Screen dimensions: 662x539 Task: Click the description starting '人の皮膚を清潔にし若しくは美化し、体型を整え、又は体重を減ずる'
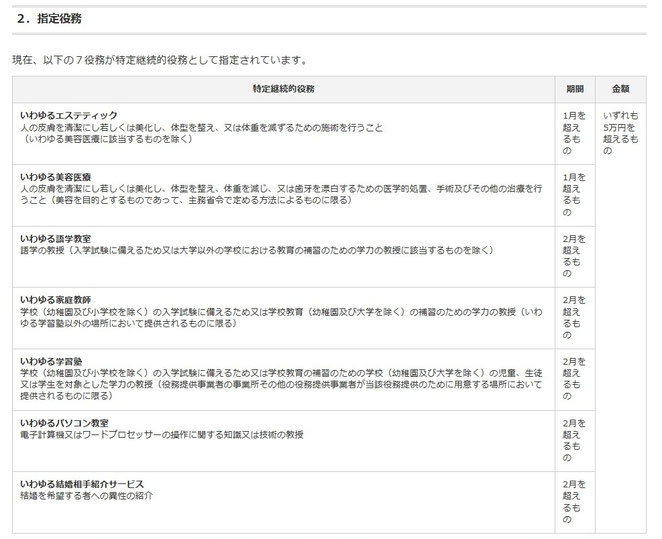click(202, 127)
